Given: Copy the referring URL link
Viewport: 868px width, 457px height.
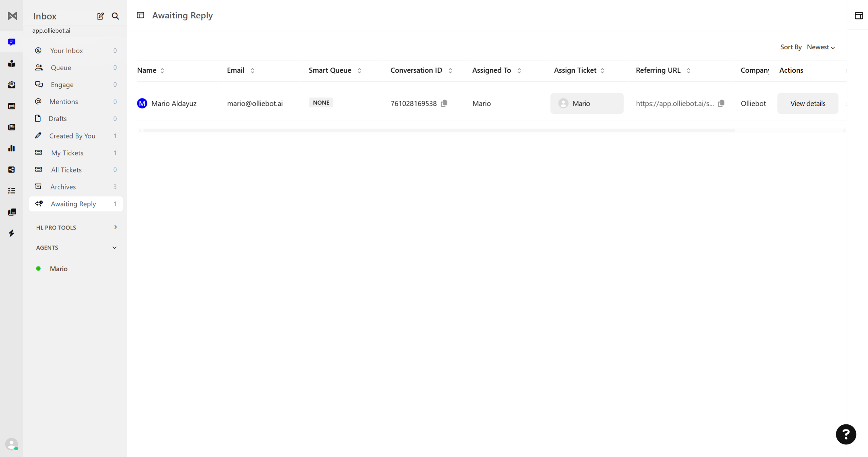Looking at the screenshot, I should click(721, 103).
